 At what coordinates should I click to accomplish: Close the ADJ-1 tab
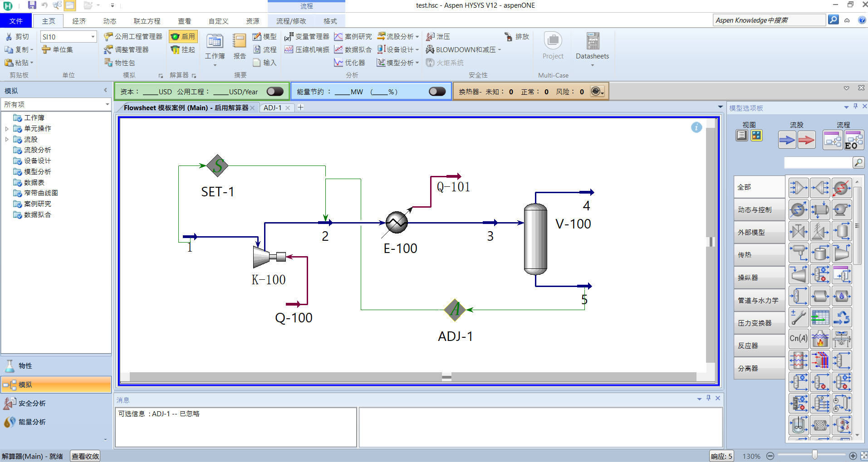pyautogui.click(x=288, y=108)
